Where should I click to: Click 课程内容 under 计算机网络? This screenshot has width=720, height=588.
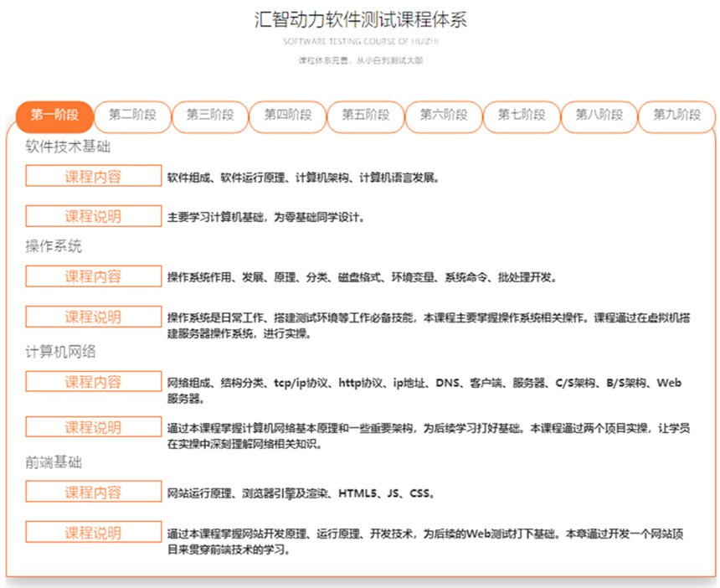click(x=93, y=382)
